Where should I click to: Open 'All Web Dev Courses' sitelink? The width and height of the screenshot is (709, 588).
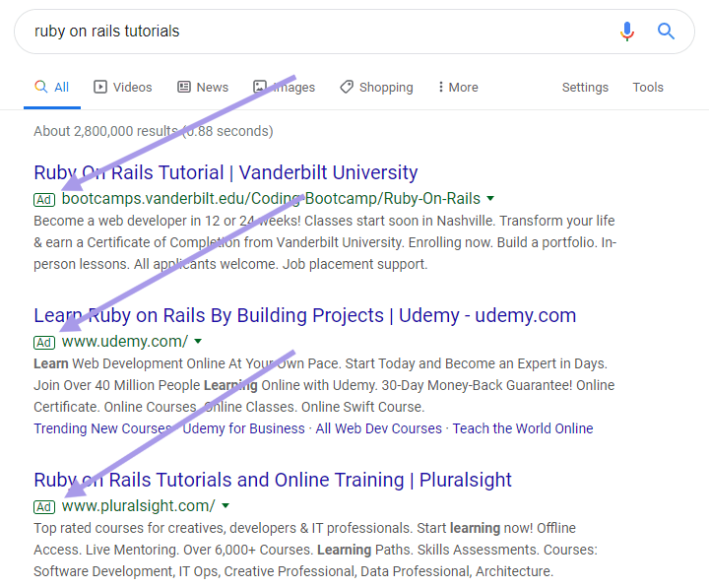point(378,428)
